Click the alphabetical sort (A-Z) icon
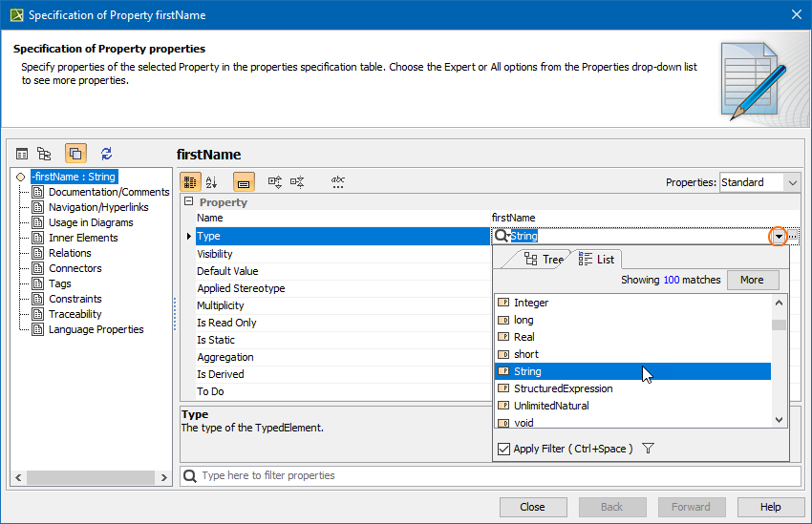This screenshot has width=812, height=524. click(212, 182)
